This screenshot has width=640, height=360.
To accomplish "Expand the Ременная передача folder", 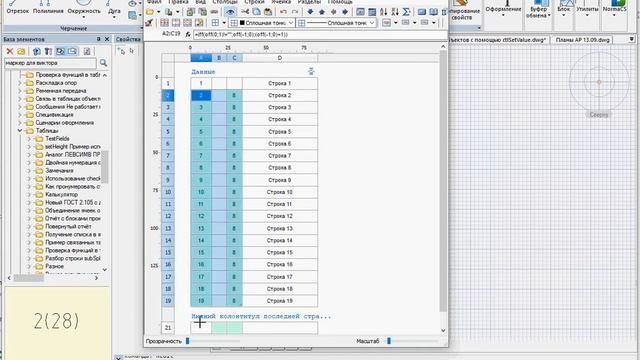I will click(20, 91).
